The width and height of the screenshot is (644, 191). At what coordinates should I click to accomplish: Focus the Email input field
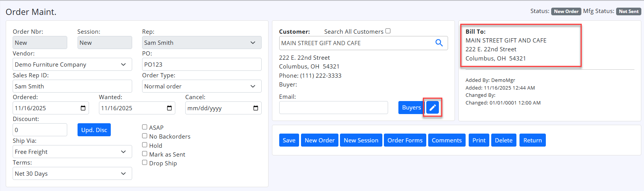333,108
